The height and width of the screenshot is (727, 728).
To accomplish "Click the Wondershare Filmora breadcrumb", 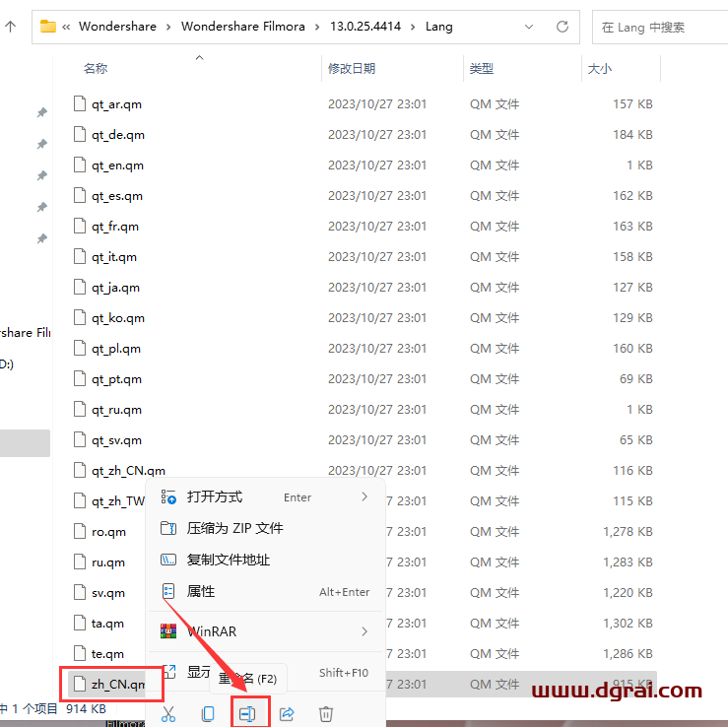I will 242,27.
